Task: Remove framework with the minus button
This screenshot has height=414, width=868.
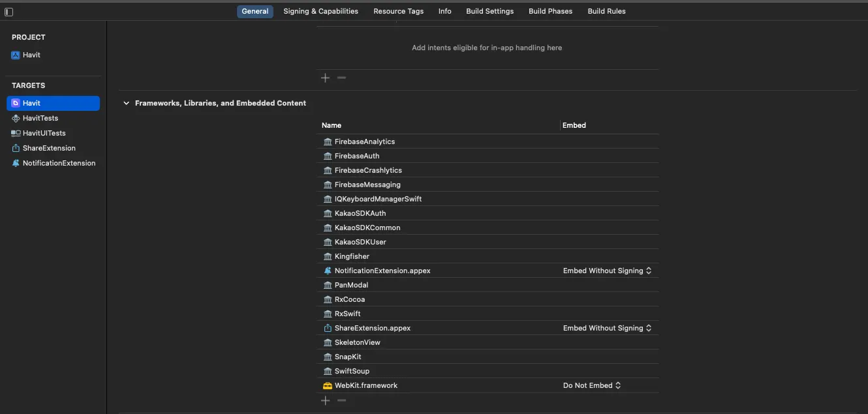Action: coord(341,400)
